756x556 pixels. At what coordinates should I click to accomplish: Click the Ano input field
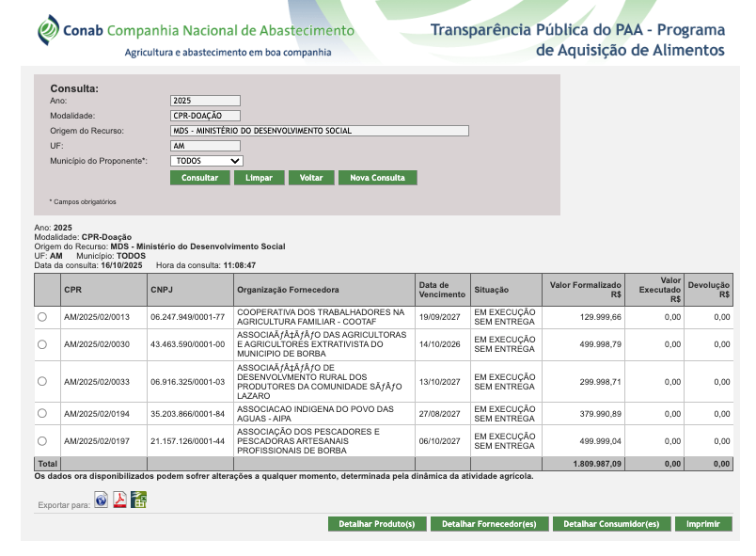[x=205, y=101]
